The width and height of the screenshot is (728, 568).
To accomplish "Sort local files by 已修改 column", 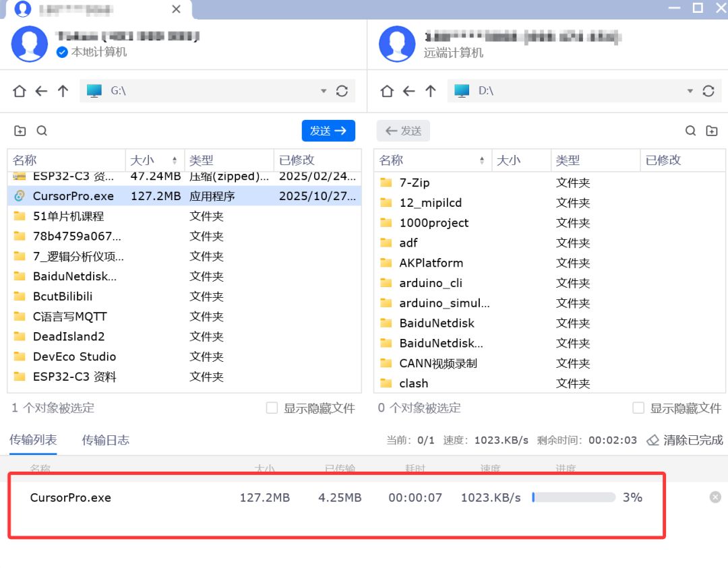I will point(317,160).
